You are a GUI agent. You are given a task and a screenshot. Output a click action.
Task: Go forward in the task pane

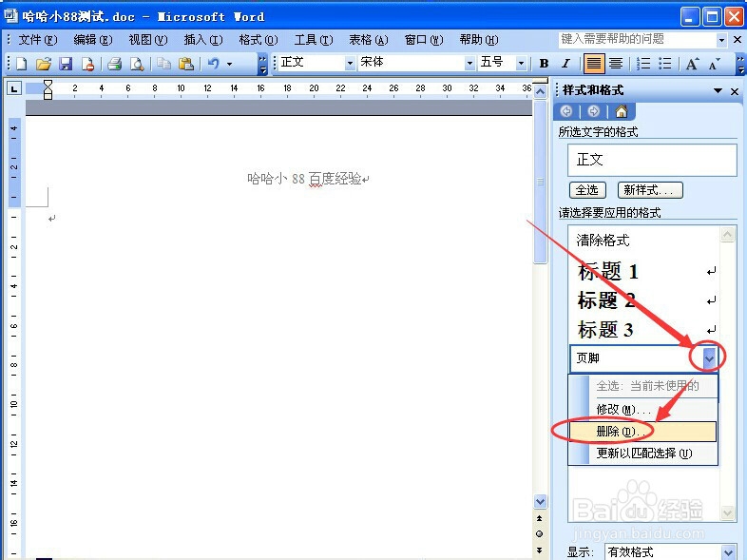593,111
